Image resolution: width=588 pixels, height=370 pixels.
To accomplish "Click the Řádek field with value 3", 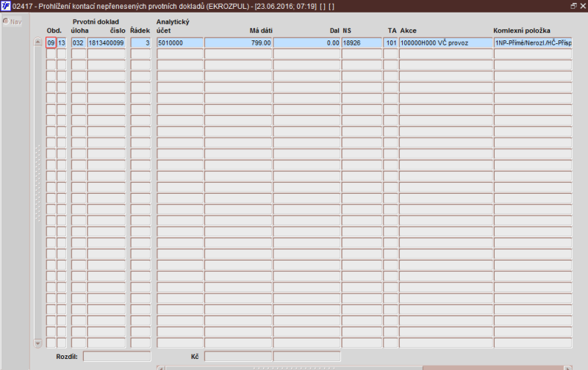I will [x=140, y=43].
